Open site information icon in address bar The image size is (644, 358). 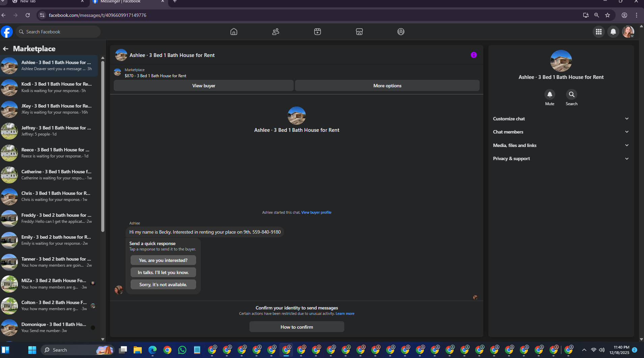[42, 15]
